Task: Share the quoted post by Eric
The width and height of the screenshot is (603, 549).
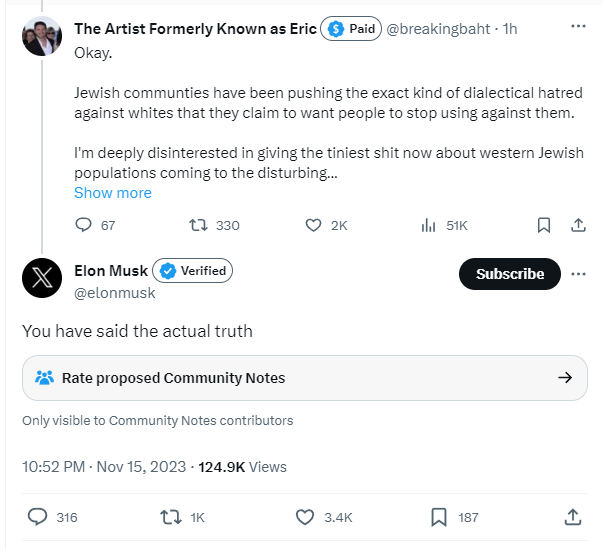Action: point(578,225)
